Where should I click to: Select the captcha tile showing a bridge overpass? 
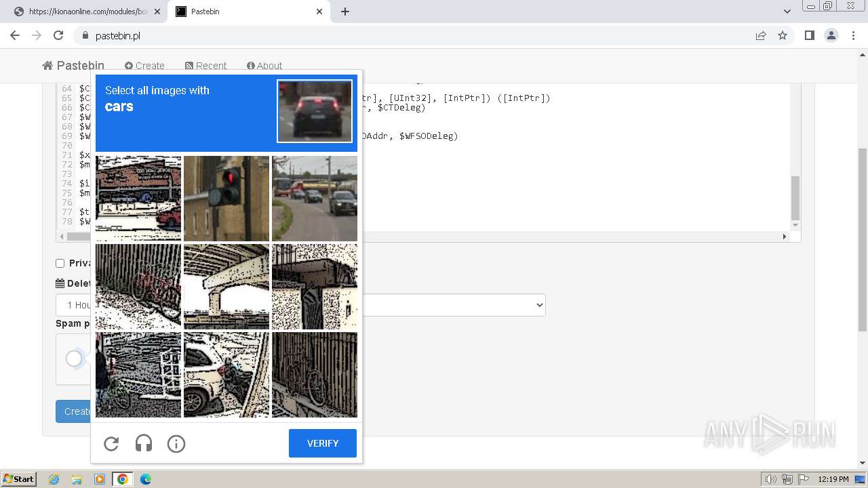click(x=226, y=287)
